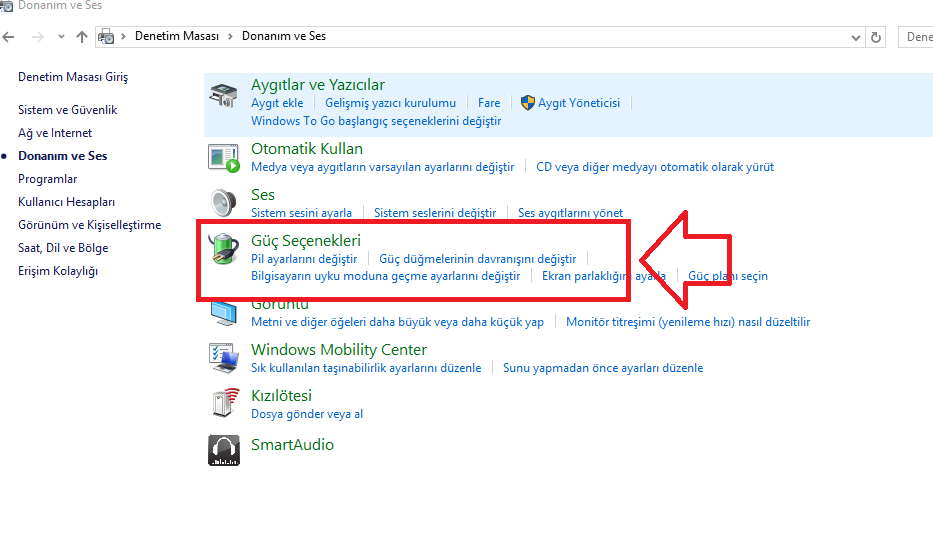Screen dimensions: 933x552
Task: Open Windows To Go başlangıç seçeneklerini değiştir
Action: tap(376, 121)
